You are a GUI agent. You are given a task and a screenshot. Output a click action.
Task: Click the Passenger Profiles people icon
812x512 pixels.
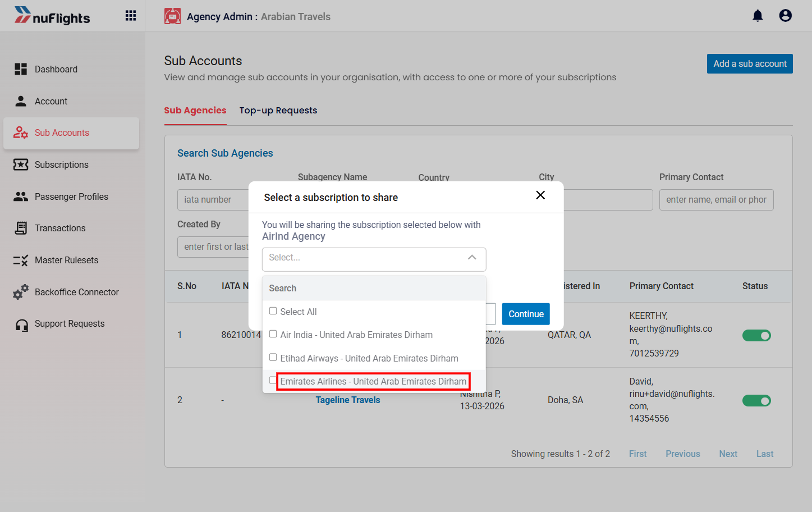21,196
